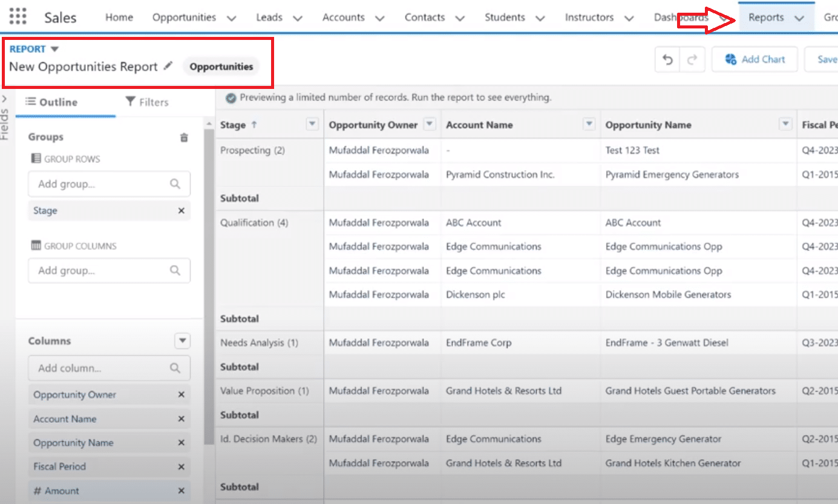Screen dimensions: 838x504
Task: Open Opportunity Name column header dropdown
Action: coord(785,125)
